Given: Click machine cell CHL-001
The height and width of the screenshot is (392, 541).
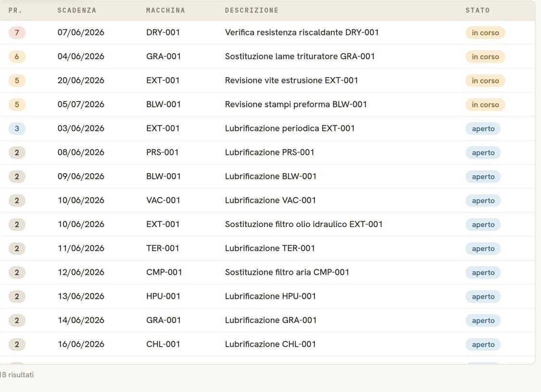Looking at the screenshot, I should point(163,344).
